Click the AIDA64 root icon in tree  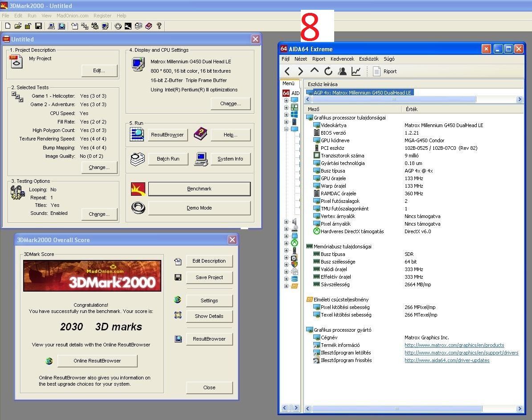coord(286,93)
